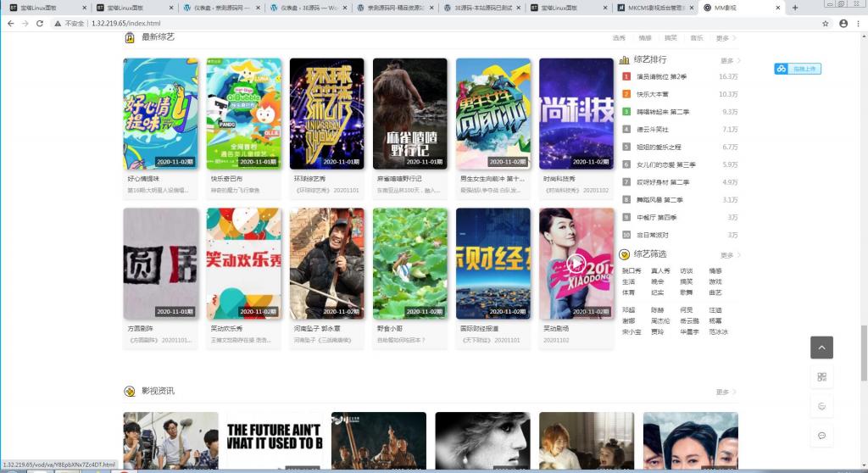Select the 选秀 category at the top

(619, 38)
